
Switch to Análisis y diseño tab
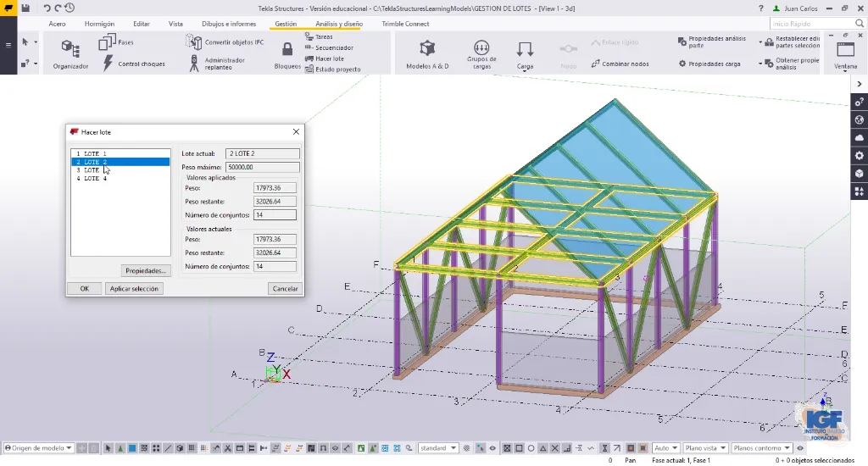click(339, 24)
